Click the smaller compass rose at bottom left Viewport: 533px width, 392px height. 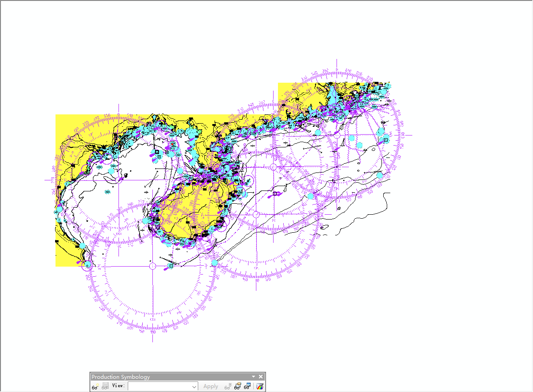tap(152, 266)
